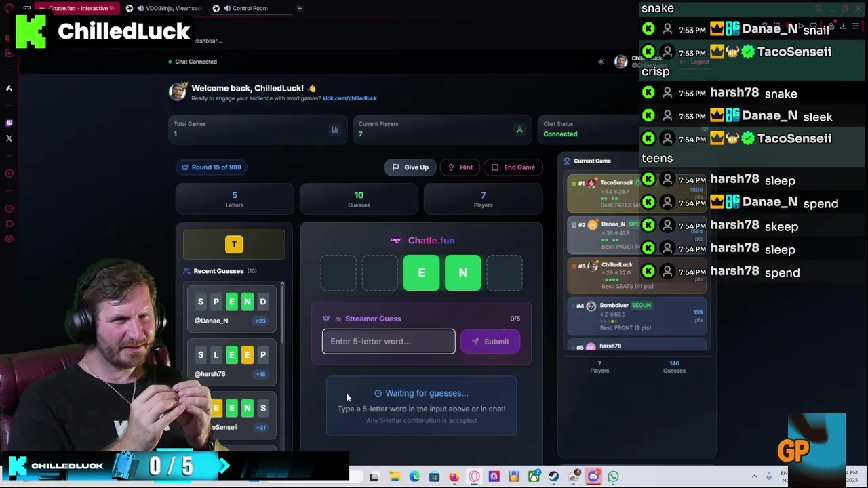Open the X (Twitter) sidebar icon
Screen dimensions: 868x488
tap(9, 138)
